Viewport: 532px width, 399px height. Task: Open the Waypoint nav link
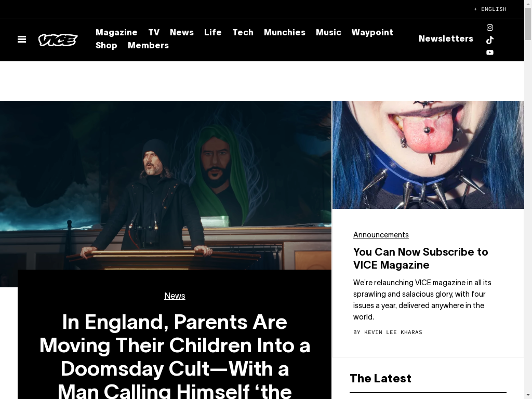pos(372,33)
